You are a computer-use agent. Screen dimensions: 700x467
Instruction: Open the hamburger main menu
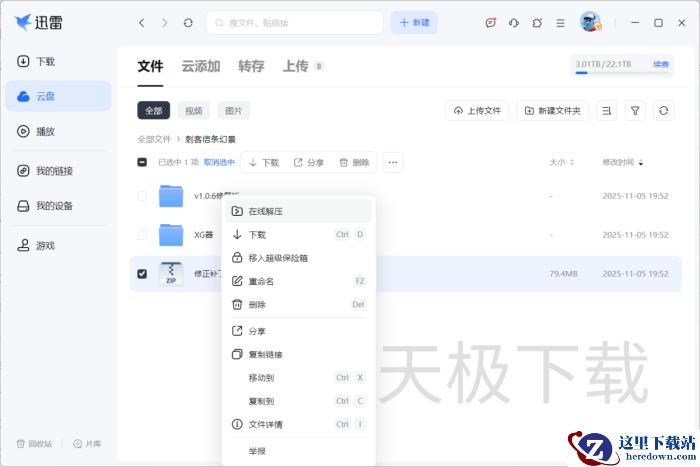coord(560,23)
